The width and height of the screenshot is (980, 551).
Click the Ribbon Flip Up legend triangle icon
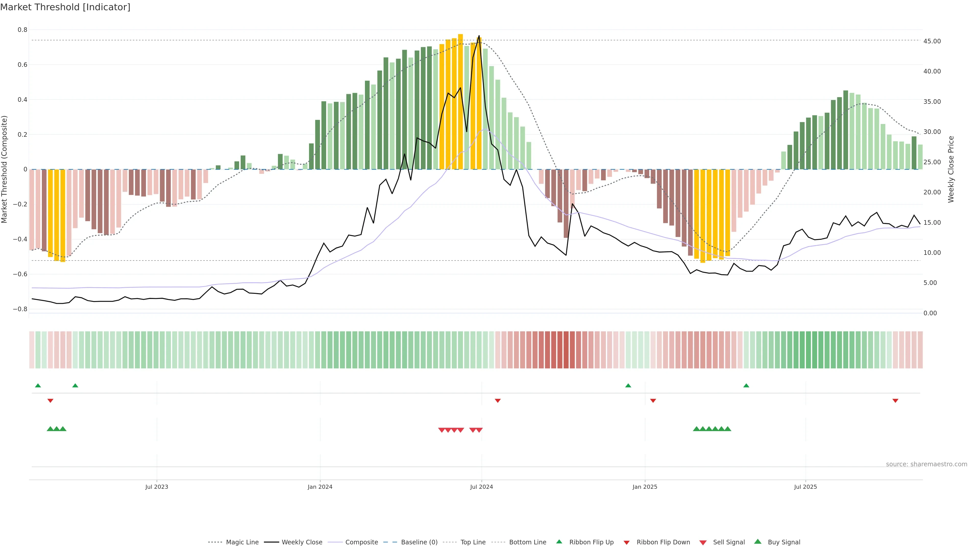tap(559, 542)
